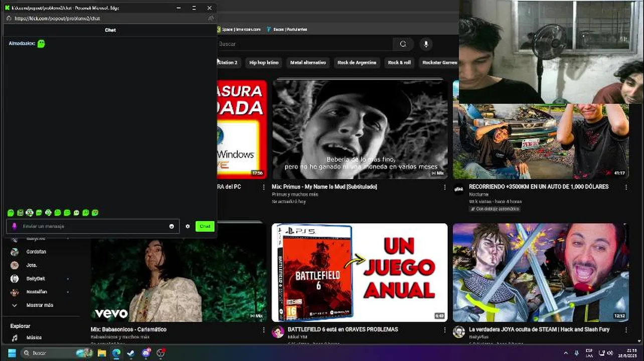Click username Almodaalex in chat
The image size is (644, 361).
pyautogui.click(x=22, y=44)
